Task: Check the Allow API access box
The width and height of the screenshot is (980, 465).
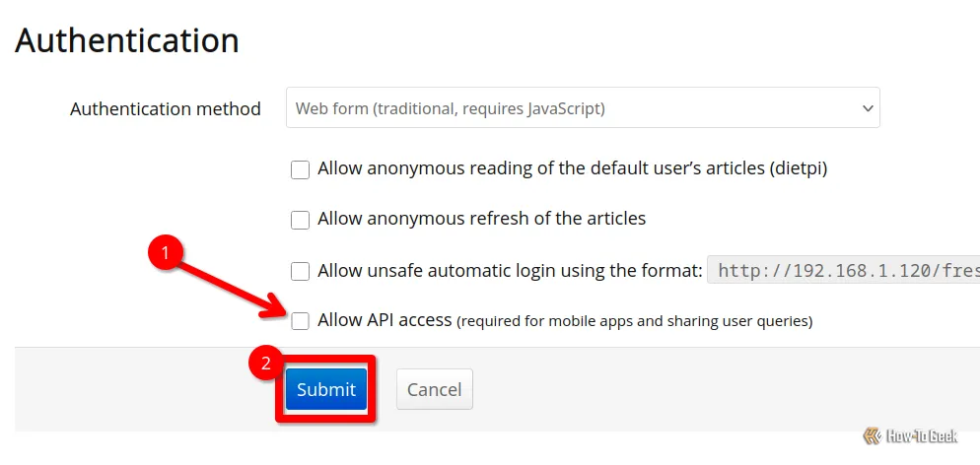Action: pyautogui.click(x=300, y=321)
